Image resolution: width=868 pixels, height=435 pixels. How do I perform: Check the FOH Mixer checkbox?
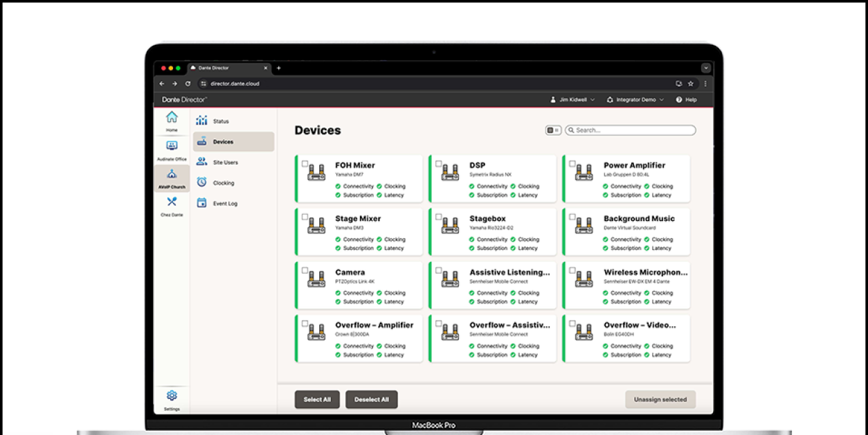tap(305, 164)
